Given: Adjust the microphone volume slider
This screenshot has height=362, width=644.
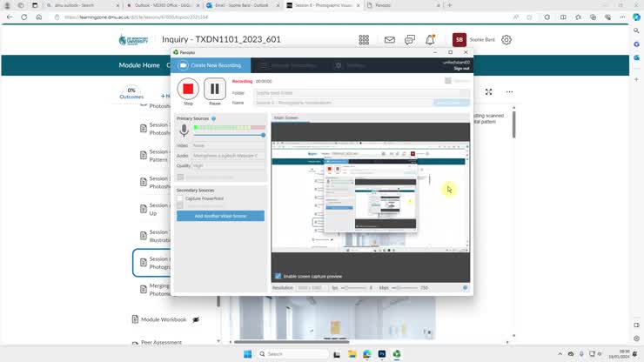Looking at the screenshot, I should (263, 135).
